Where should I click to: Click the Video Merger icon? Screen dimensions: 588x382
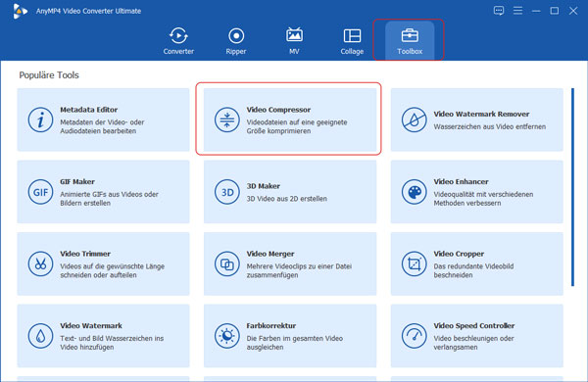pos(227,263)
